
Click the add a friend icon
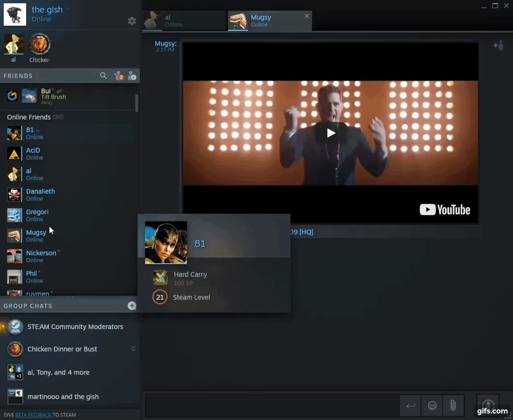132,76
